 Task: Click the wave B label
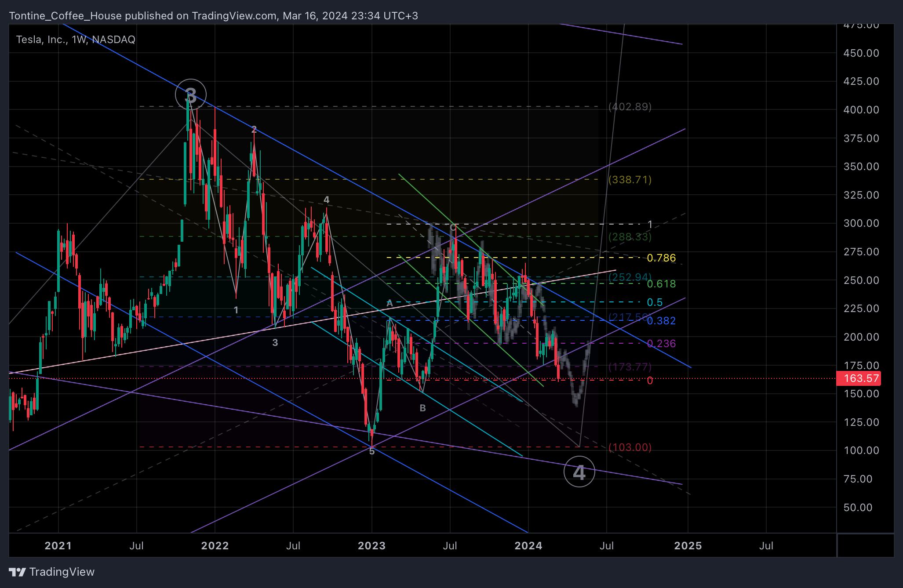point(422,408)
